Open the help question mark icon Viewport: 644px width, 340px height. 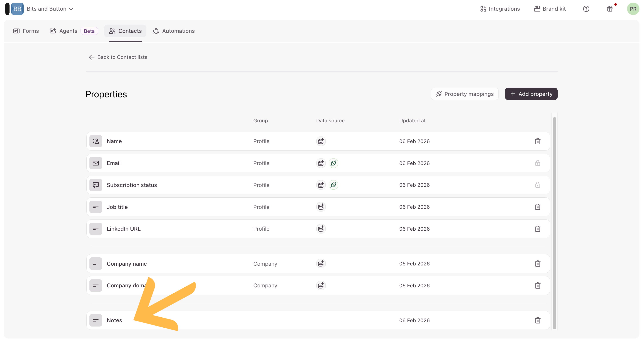click(x=586, y=9)
